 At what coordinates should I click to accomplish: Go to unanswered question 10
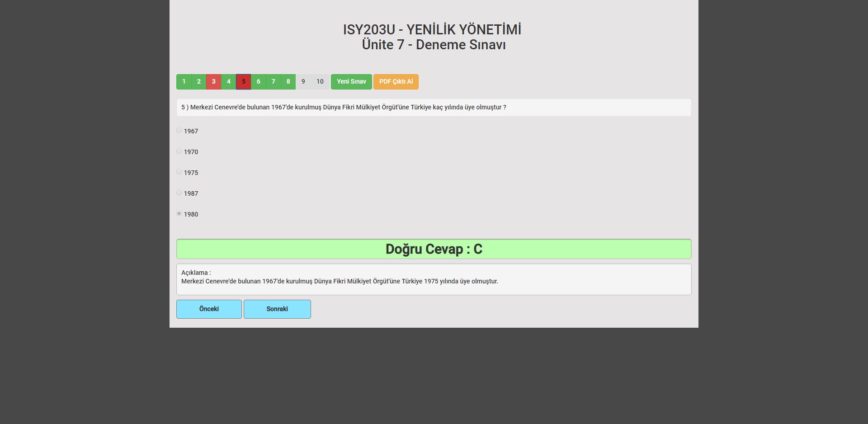click(x=320, y=82)
